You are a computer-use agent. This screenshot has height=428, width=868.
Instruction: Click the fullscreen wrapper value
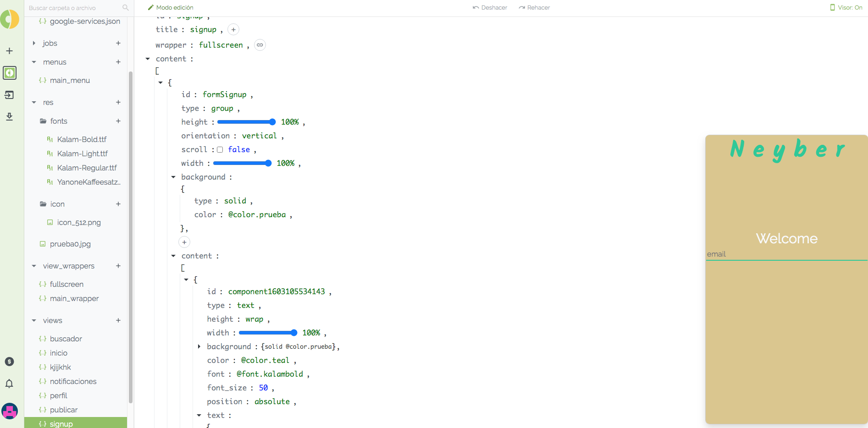point(221,45)
